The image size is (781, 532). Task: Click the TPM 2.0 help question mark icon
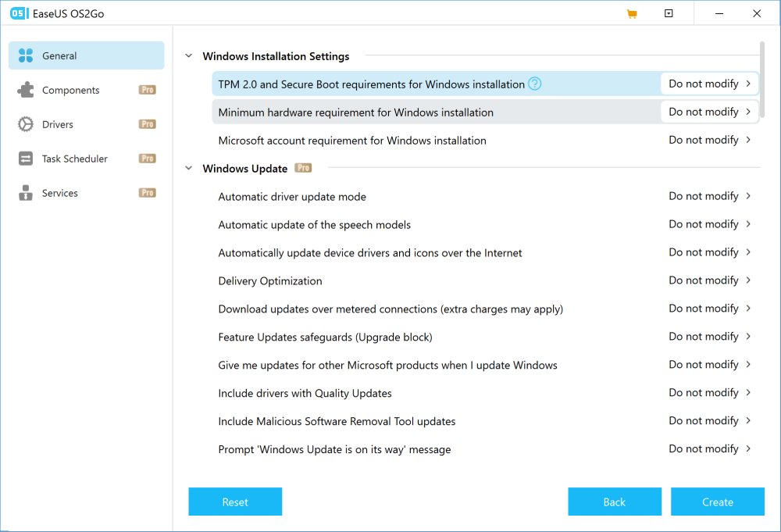(x=534, y=84)
